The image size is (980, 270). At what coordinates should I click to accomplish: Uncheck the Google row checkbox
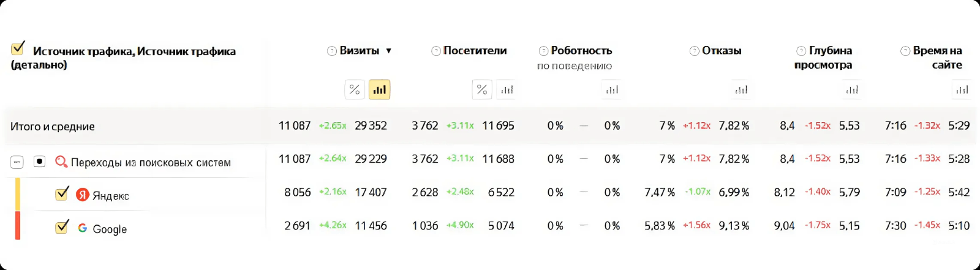(62, 227)
